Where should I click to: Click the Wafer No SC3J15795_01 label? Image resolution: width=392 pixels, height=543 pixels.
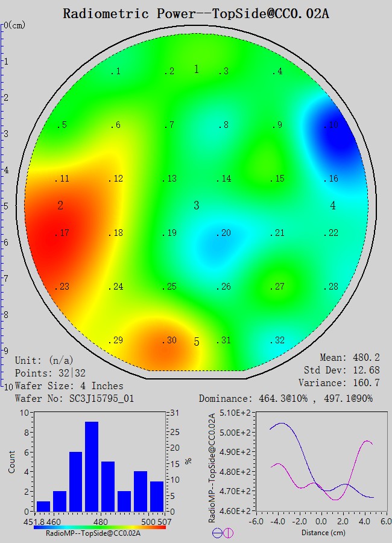pyautogui.click(x=72, y=399)
